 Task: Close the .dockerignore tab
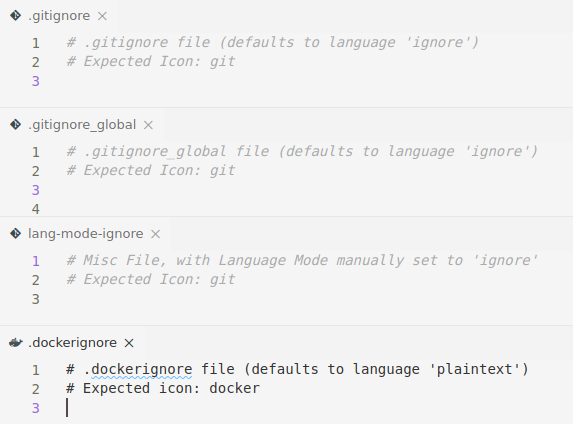(129, 343)
